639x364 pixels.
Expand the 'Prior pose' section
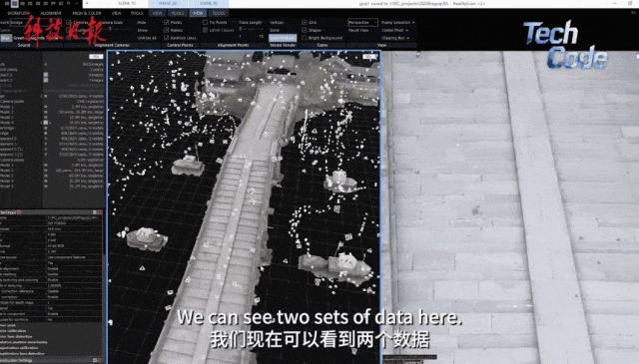point(8,325)
